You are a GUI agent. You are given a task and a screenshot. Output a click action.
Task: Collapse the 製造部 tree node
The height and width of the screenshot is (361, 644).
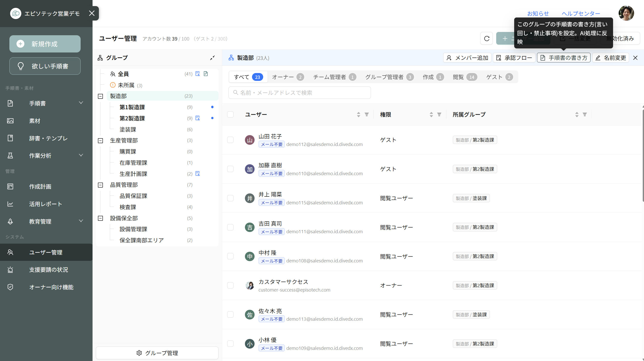point(100,96)
